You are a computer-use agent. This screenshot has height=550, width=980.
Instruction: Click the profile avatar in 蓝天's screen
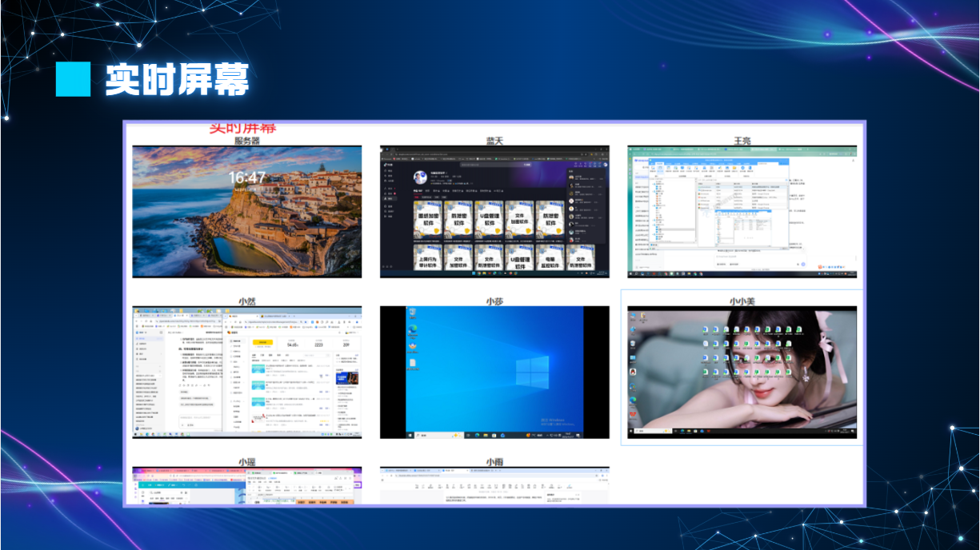[420, 177]
